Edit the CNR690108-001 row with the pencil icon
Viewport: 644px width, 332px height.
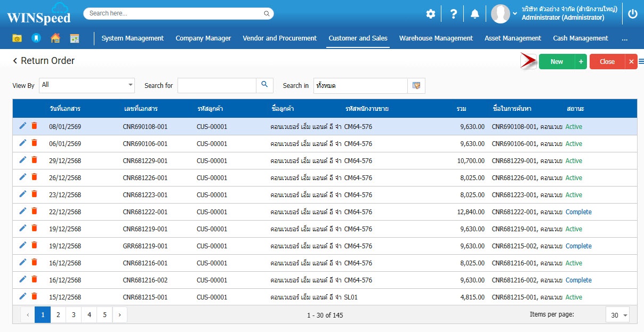tap(22, 126)
